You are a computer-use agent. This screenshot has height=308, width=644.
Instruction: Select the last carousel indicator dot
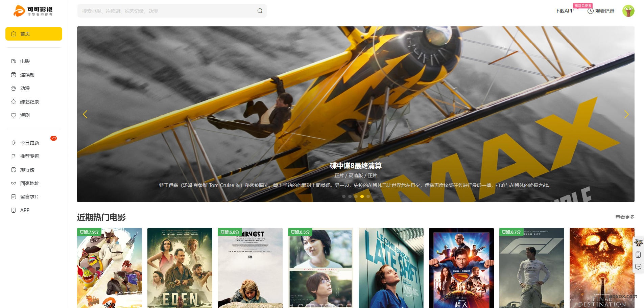pos(368,196)
